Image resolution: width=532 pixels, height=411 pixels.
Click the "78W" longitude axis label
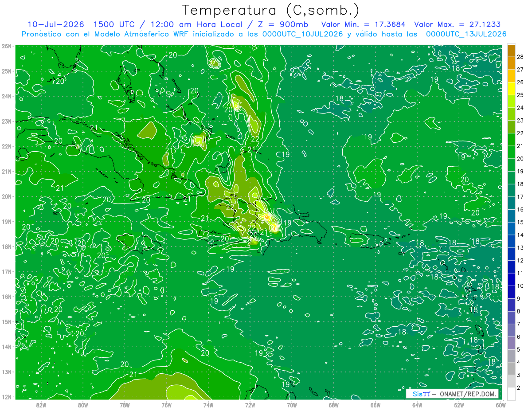(x=125, y=405)
